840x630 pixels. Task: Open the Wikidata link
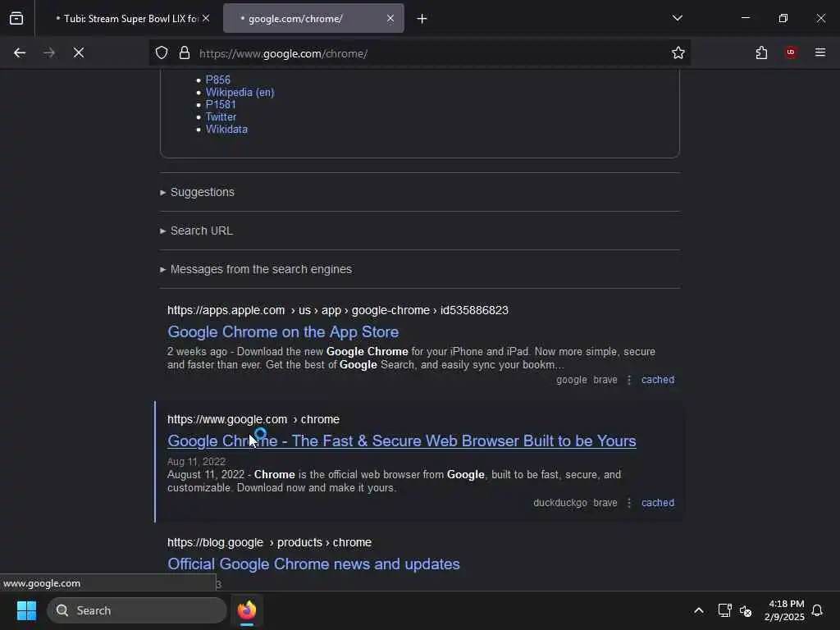point(226,129)
